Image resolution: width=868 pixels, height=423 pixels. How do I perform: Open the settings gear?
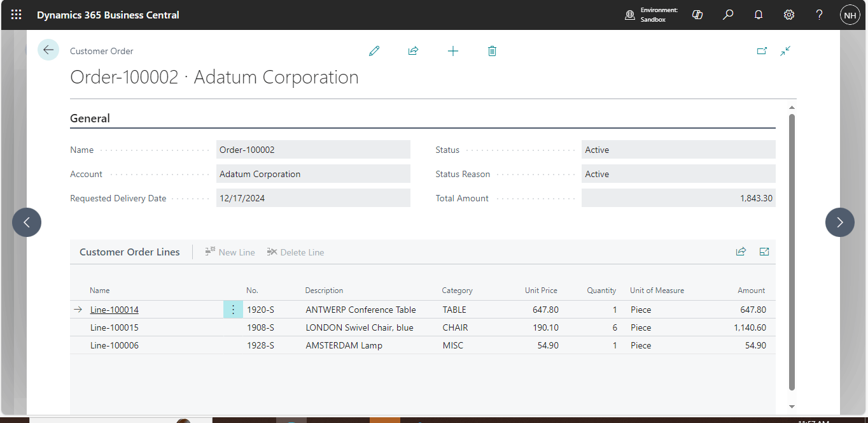tap(789, 15)
